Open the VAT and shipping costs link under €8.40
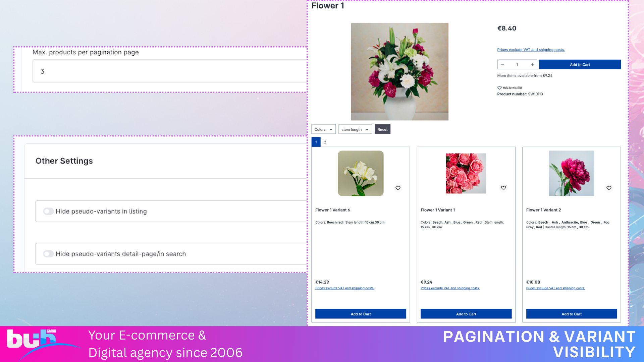 tap(531, 50)
